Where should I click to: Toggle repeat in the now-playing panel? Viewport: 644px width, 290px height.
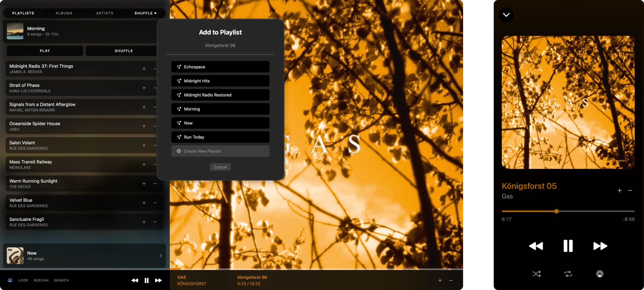(568, 274)
